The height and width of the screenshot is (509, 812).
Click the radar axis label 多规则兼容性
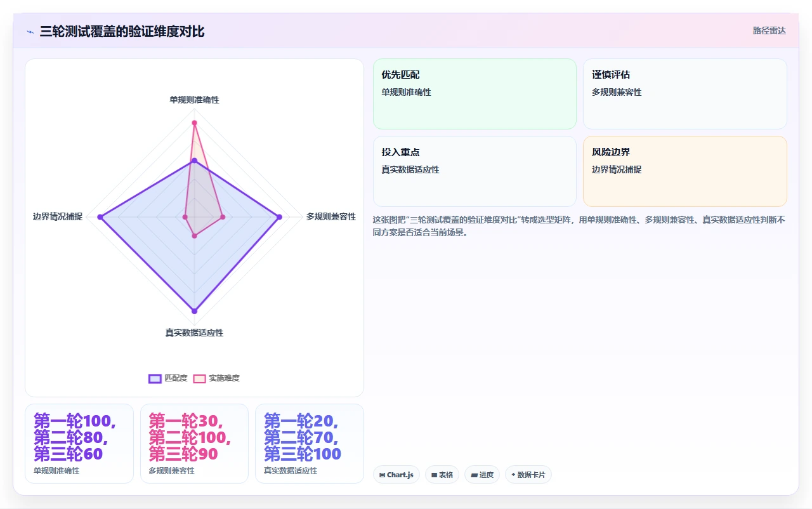pyautogui.click(x=331, y=216)
